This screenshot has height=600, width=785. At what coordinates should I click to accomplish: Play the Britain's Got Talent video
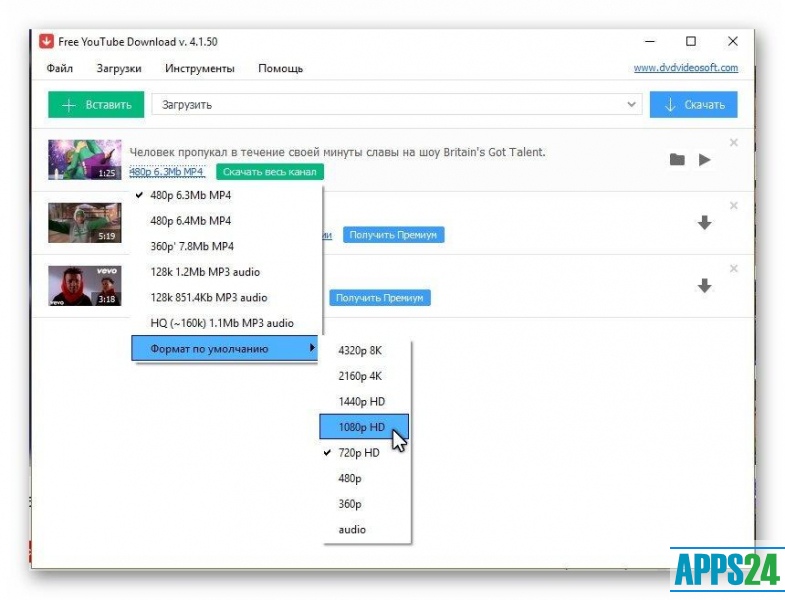(704, 160)
